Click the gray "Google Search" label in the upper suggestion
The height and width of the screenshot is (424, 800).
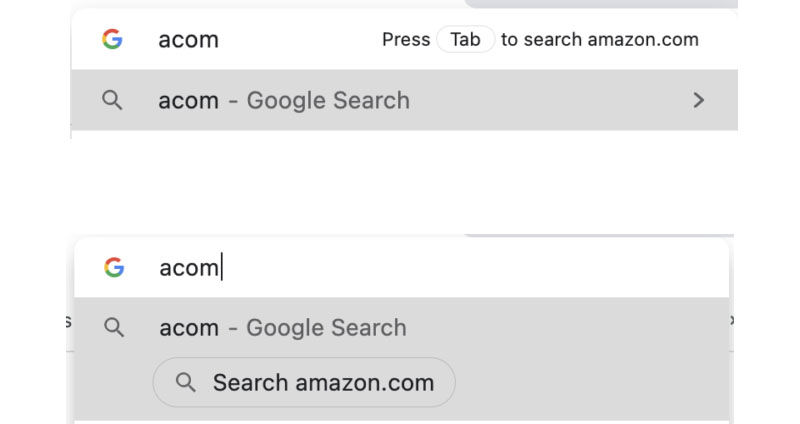click(x=328, y=100)
